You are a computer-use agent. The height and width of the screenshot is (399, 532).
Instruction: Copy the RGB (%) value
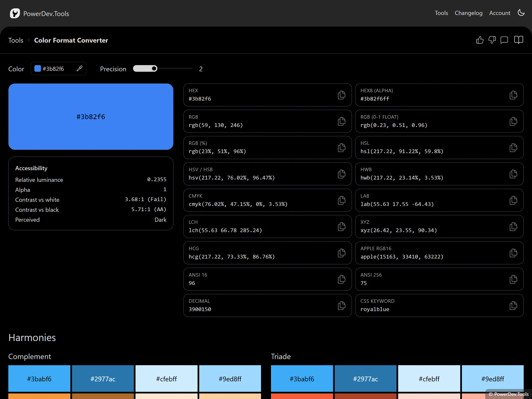341,147
